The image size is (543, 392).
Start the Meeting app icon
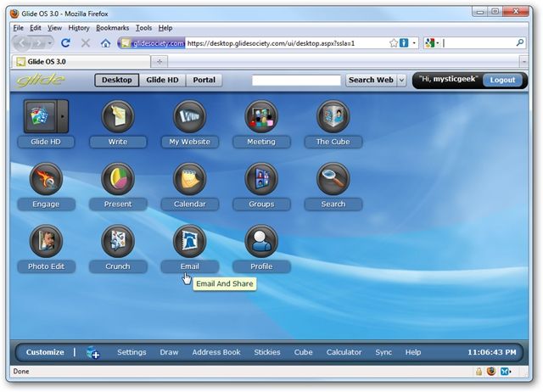point(261,116)
